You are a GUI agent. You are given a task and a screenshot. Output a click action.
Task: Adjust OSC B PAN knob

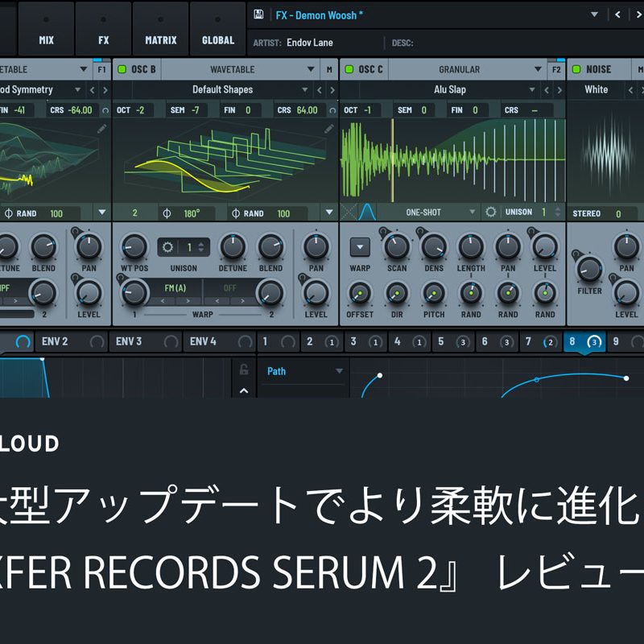[x=316, y=247]
